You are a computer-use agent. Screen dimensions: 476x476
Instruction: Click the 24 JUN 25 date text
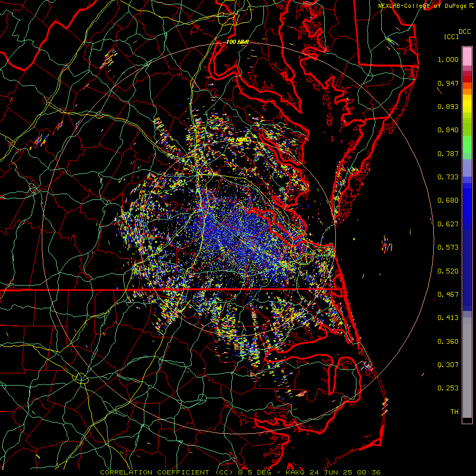332,472
